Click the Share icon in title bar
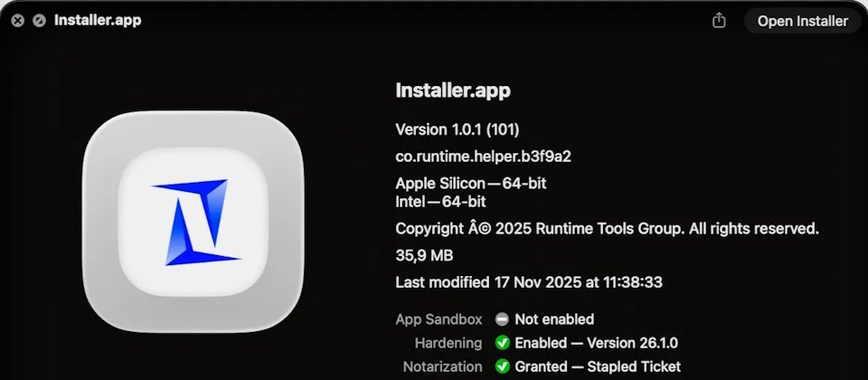The width and height of the screenshot is (868, 380). click(719, 21)
